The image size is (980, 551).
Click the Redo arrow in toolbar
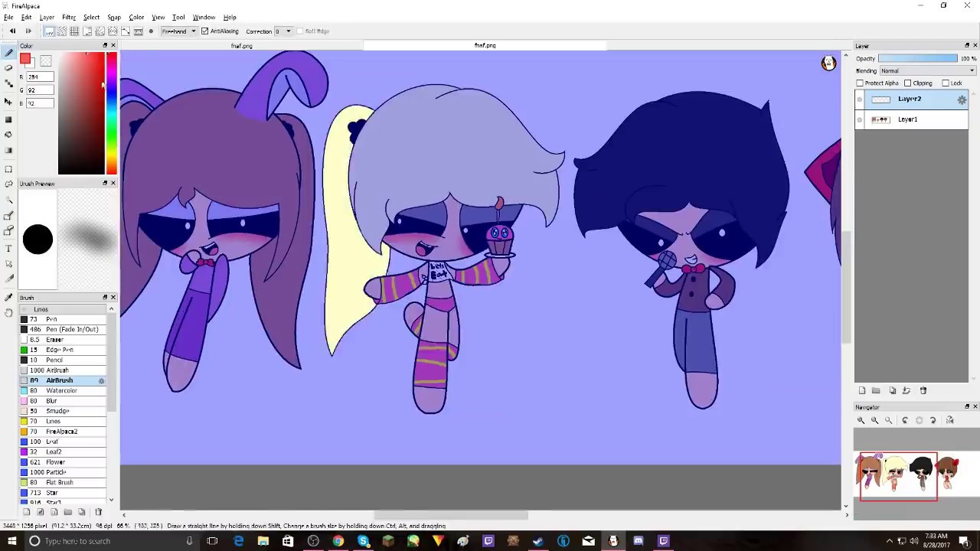pos(28,31)
